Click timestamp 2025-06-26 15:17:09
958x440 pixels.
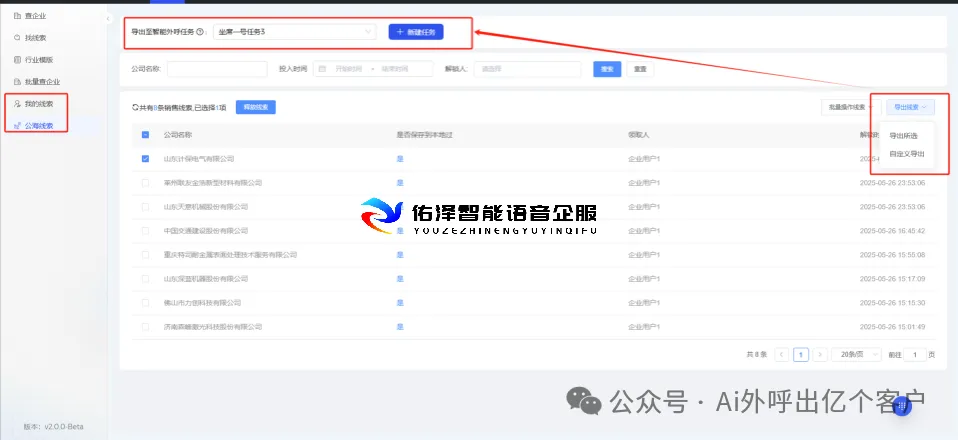click(892, 279)
